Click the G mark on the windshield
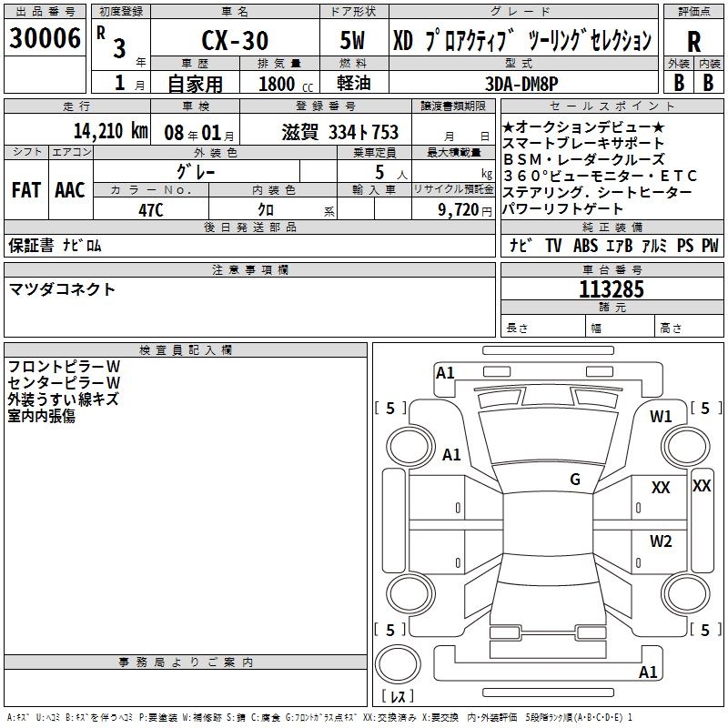 (x=575, y=480)
